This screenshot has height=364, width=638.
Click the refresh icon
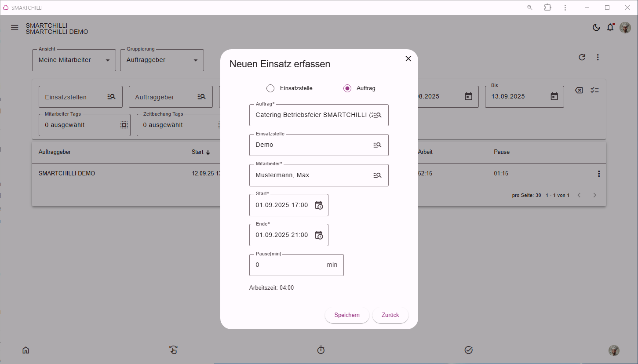(582, 57)
